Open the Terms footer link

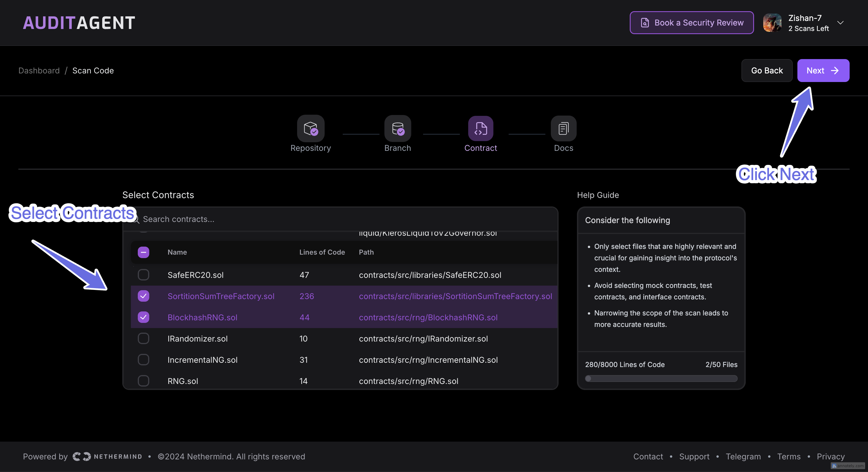[x=788, y=457]
